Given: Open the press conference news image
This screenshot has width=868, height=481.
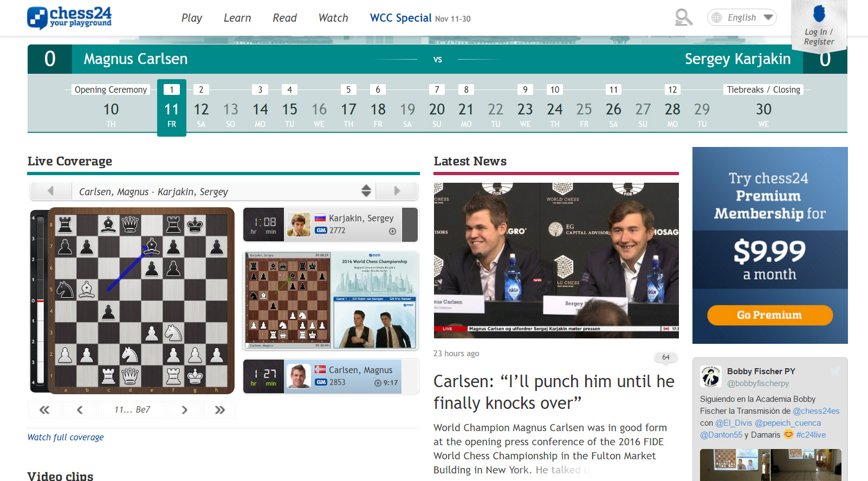Looking at the screenshot, I should (556, 260).
